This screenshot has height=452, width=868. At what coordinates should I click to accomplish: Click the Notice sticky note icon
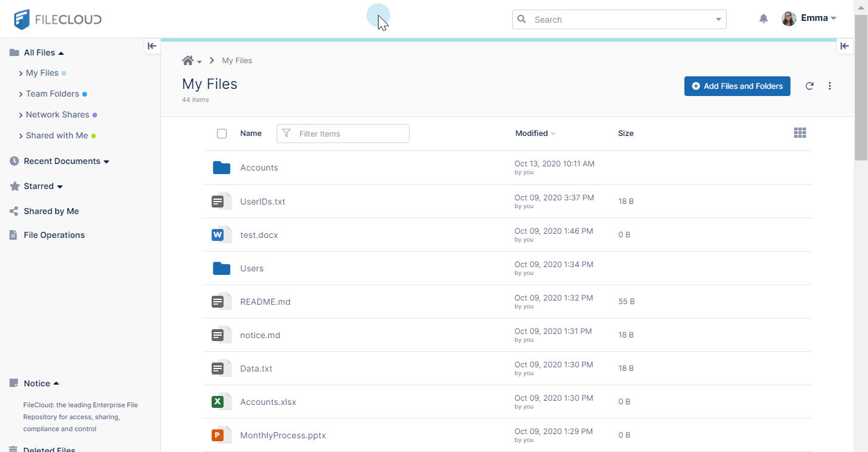click(x=14, y=383)
